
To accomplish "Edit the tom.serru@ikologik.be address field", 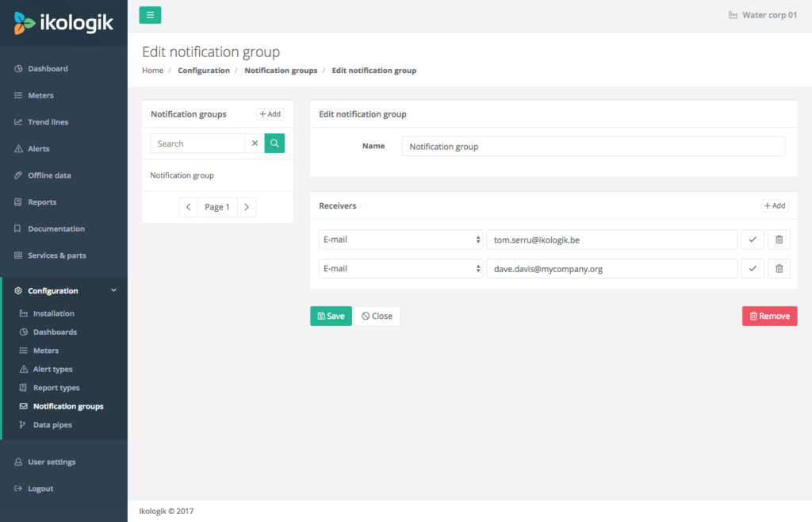I will [612, 240].
